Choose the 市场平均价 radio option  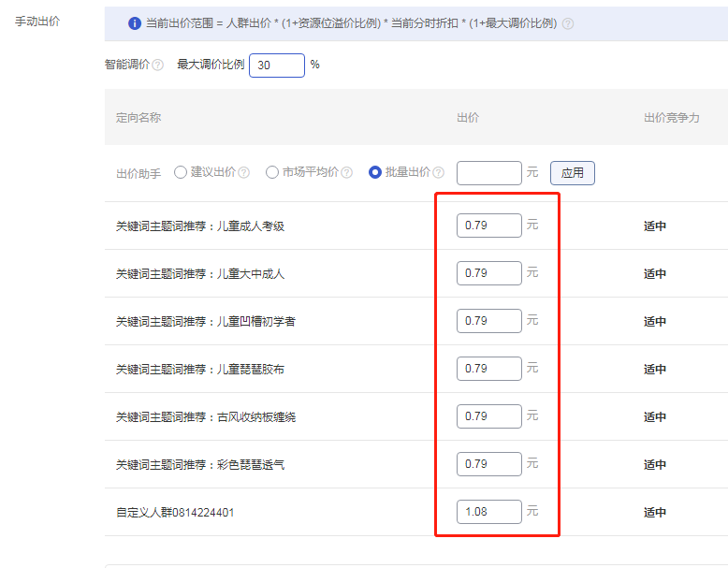272,172
